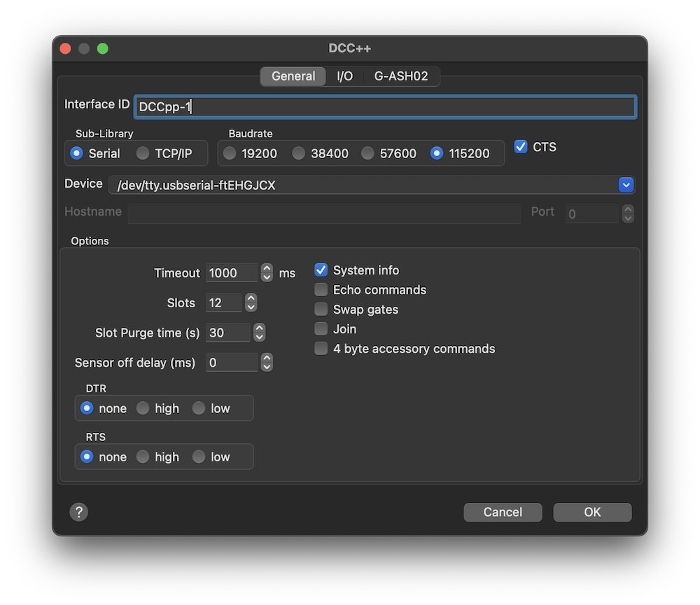Cancel the DCC++ dialog
Image resolution: width=700 pixels, height=605 pixels.
[x=503, y=512]
